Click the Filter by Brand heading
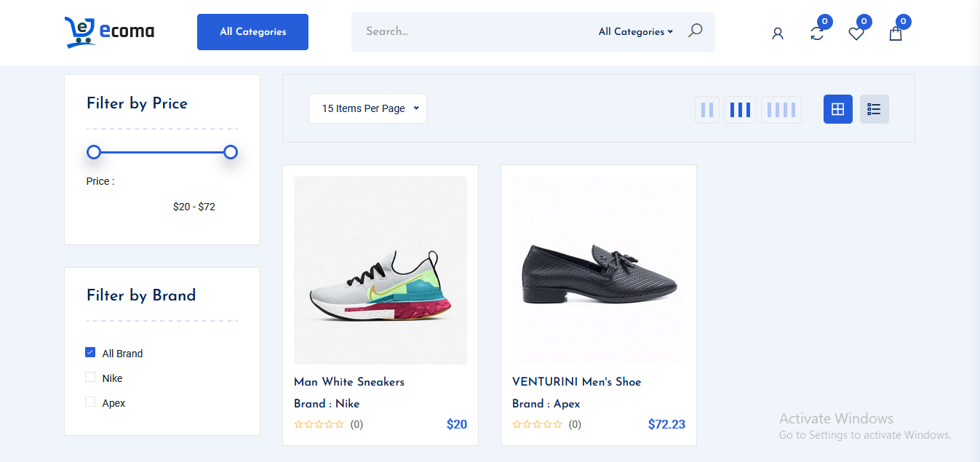 [141, 295]
